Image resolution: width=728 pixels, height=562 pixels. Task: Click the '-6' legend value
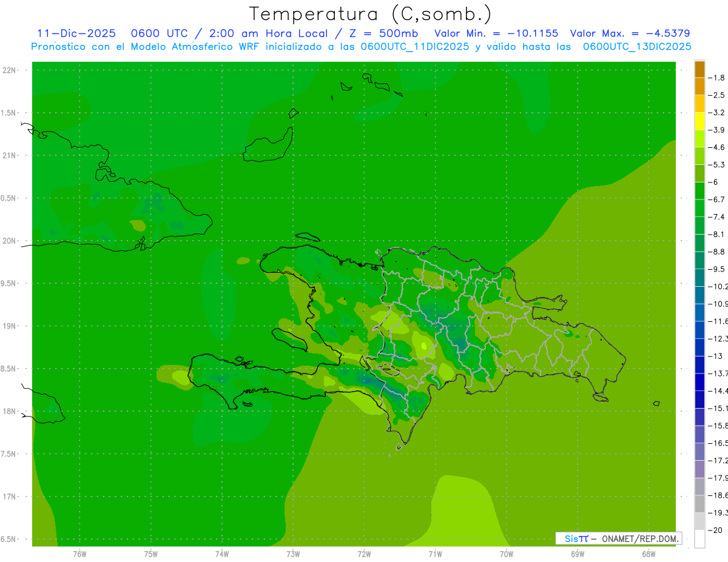[714, 182]
